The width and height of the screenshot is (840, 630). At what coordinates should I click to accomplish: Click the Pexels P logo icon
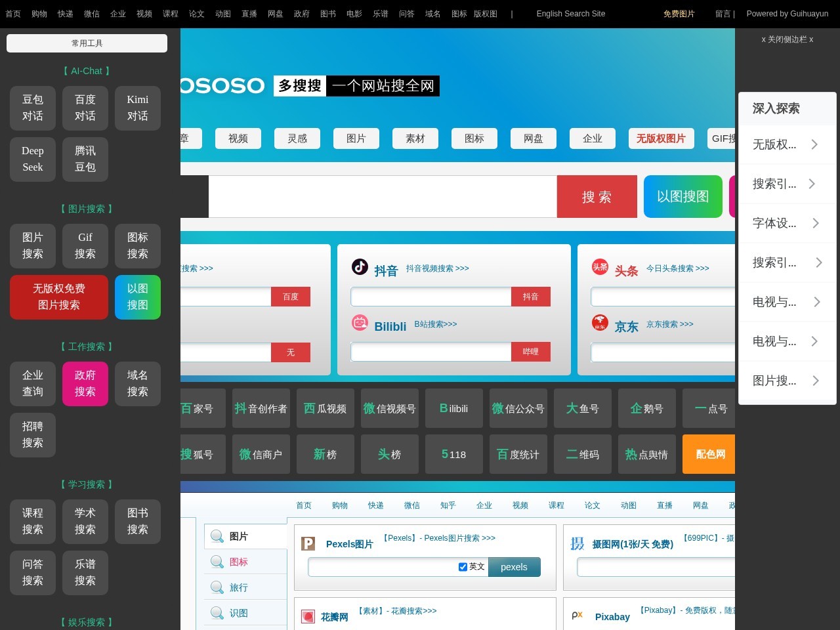[x=308, y=543]
